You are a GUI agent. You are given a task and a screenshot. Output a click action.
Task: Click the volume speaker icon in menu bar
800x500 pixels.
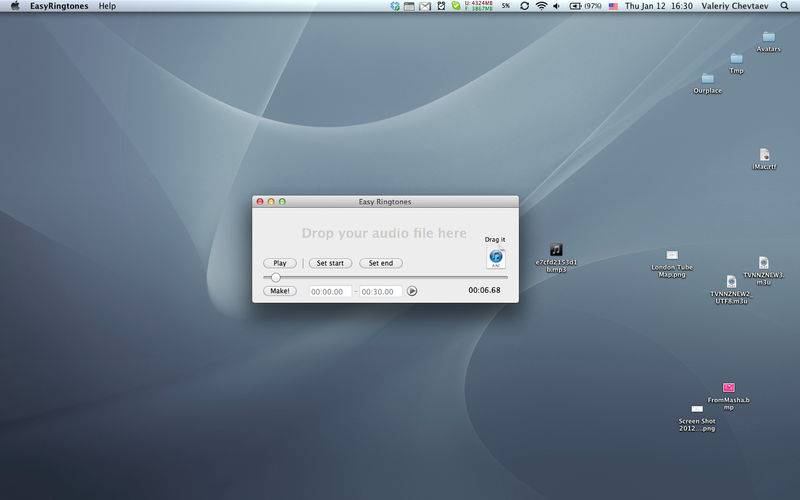click(x=557, y=6)
